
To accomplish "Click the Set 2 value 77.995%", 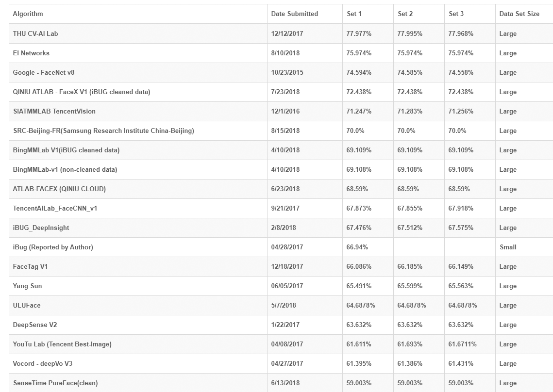I will click(410, 33).
